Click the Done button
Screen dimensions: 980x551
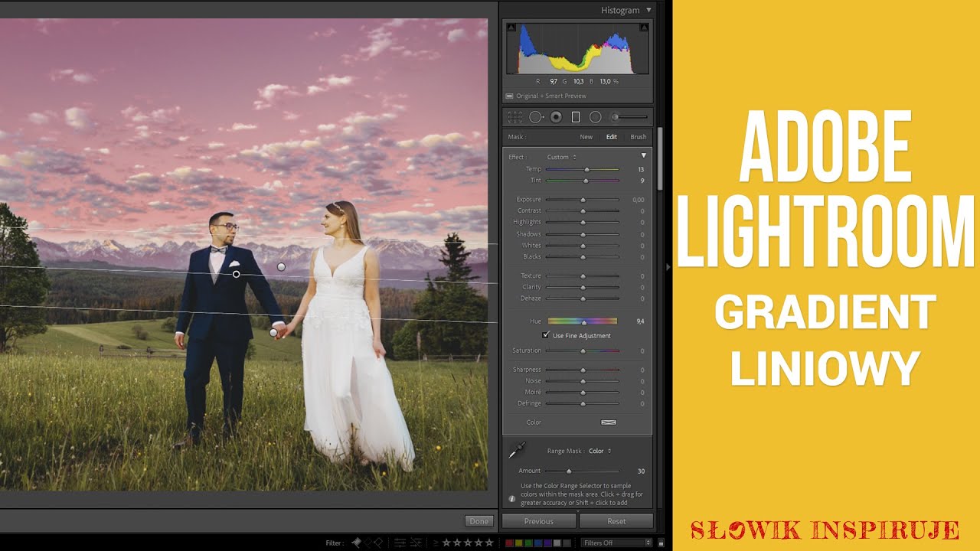479,521
